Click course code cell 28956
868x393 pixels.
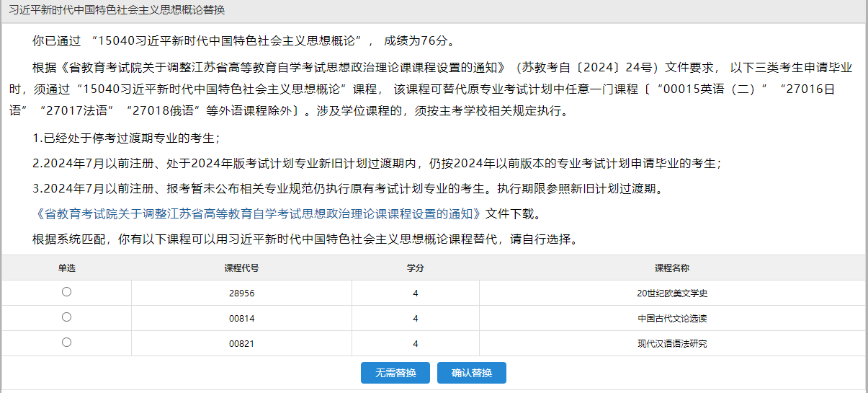coord(241,293)
